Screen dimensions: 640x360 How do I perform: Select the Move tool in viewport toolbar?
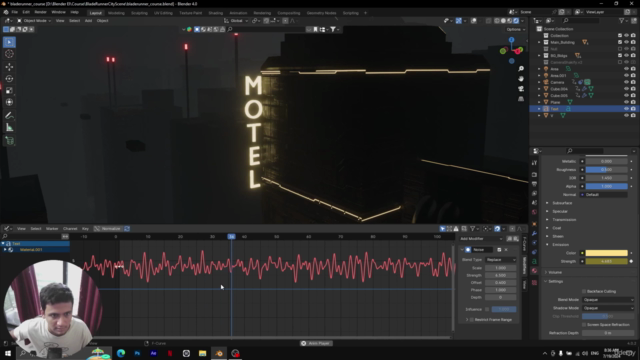point(9,67)
